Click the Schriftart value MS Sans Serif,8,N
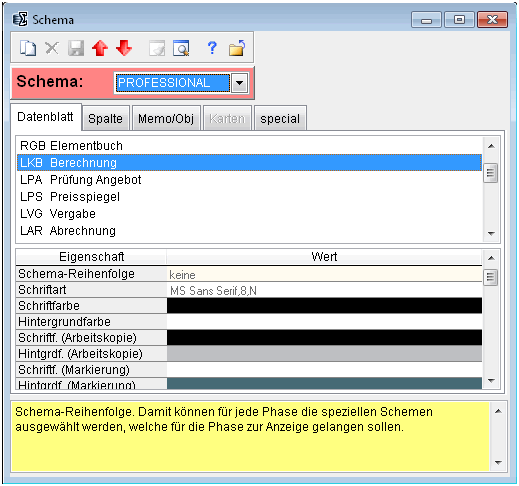The width and height of the screenshot is (519, 486). pos(324,290)
